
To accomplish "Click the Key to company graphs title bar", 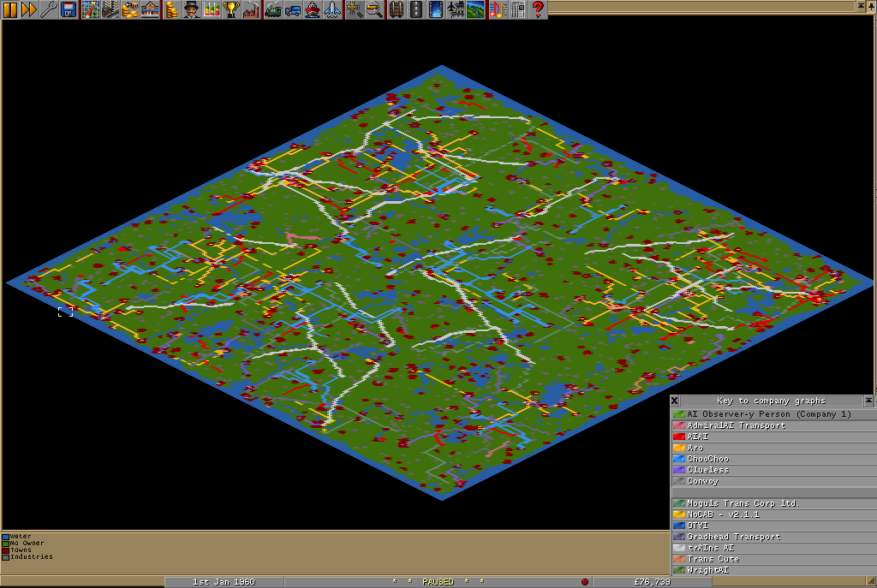I will pos(772,401).
